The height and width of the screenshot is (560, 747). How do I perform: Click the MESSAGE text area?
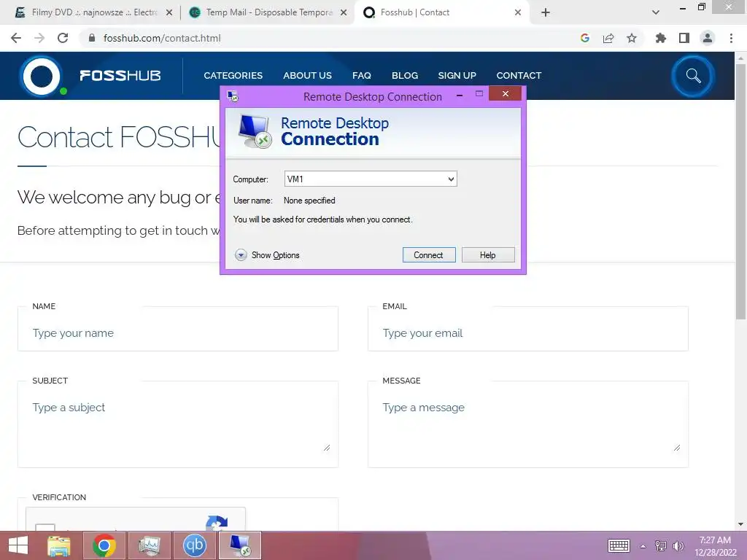pyautogui.click(x=528, y=426)
